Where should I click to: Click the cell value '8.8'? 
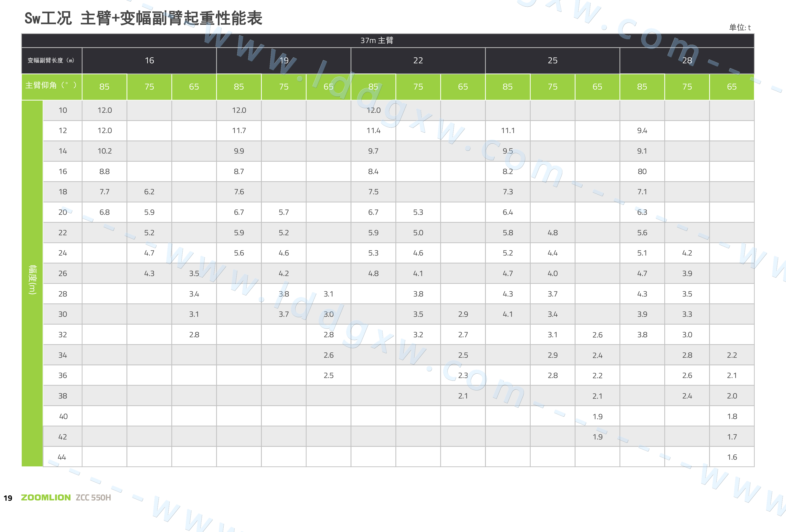[105, 171]
